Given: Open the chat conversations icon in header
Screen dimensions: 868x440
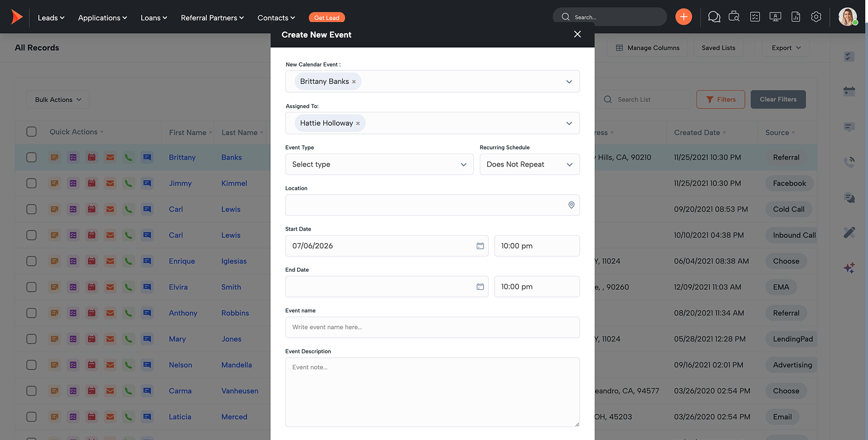Looking at the screenshot, I should [x=714, y=17].
